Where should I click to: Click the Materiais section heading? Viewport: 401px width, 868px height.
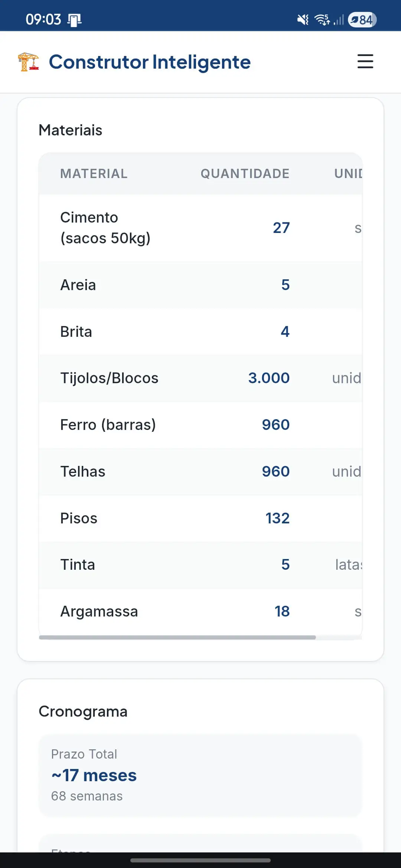tap(71, 130)
